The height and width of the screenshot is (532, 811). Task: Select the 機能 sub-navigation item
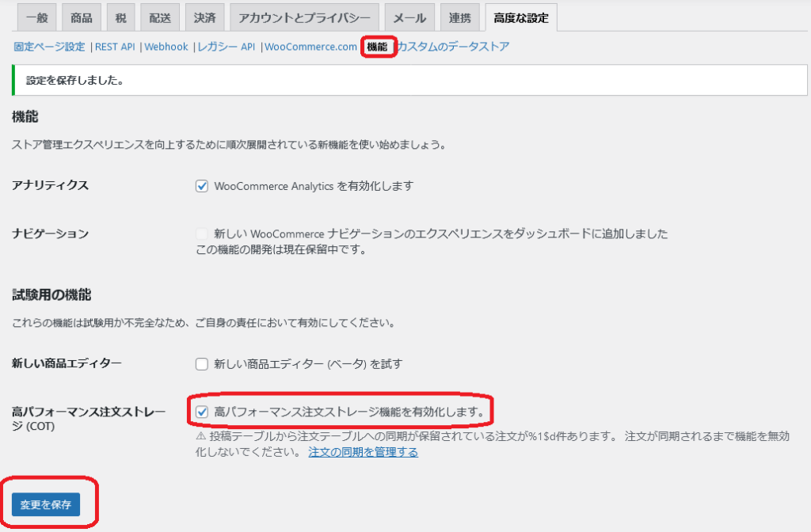378,47
